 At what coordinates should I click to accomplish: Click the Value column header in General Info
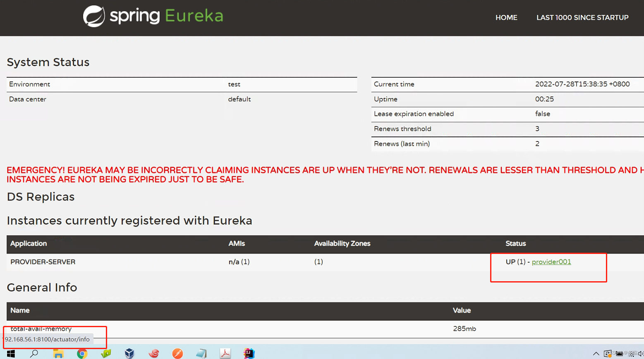pos(462,310)
